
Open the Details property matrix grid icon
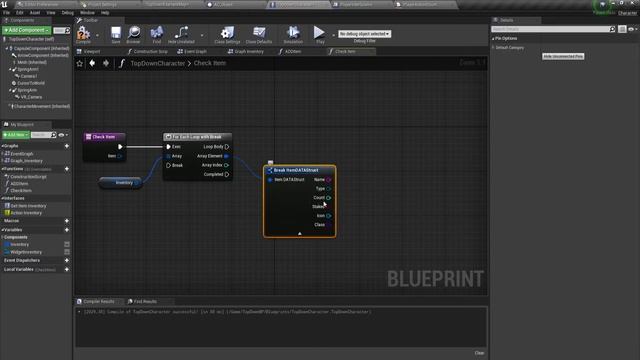point(622,29)
